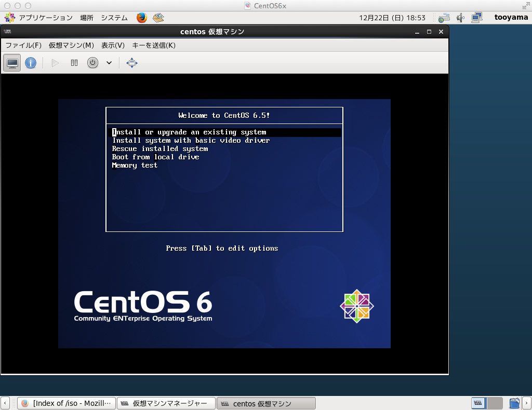Click the display icon left of tooyama
This screenshot has width=532, height=410.
pos(477,18)
